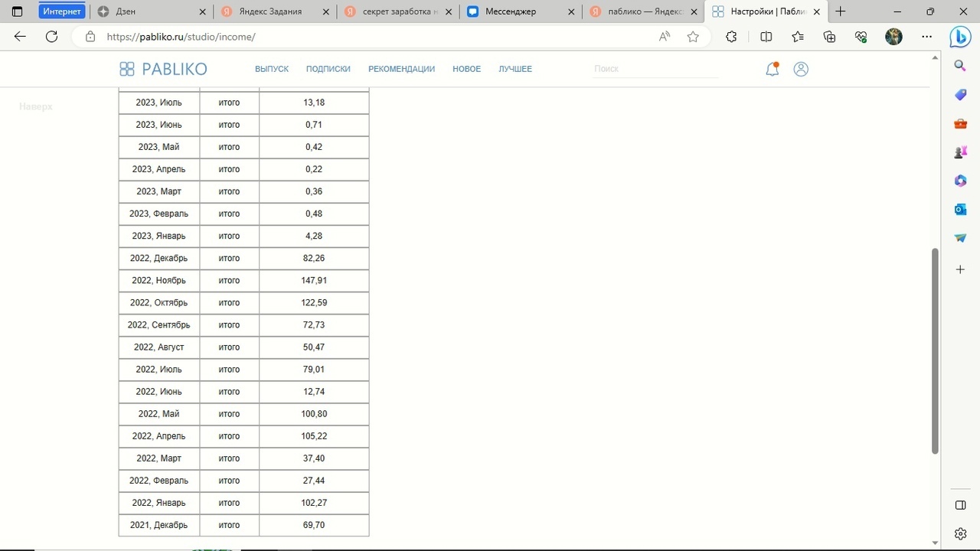This screenshot has width=980, height=551.
Task: Toggle the read aloud icon
Action: pos(665,37)
